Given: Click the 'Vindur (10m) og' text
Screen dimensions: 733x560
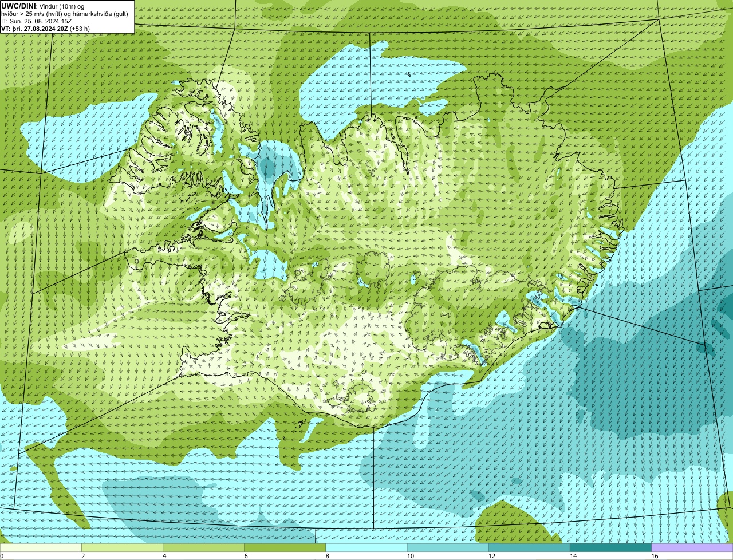Looking at the screenshot, I should [x=62, y=6].
